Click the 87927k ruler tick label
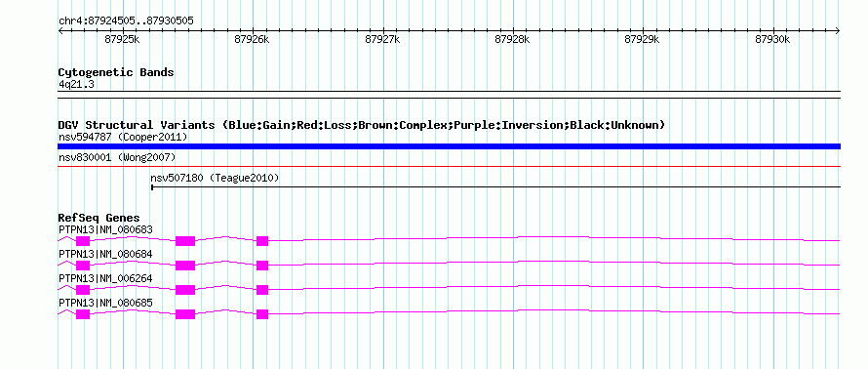 point(382,39)
